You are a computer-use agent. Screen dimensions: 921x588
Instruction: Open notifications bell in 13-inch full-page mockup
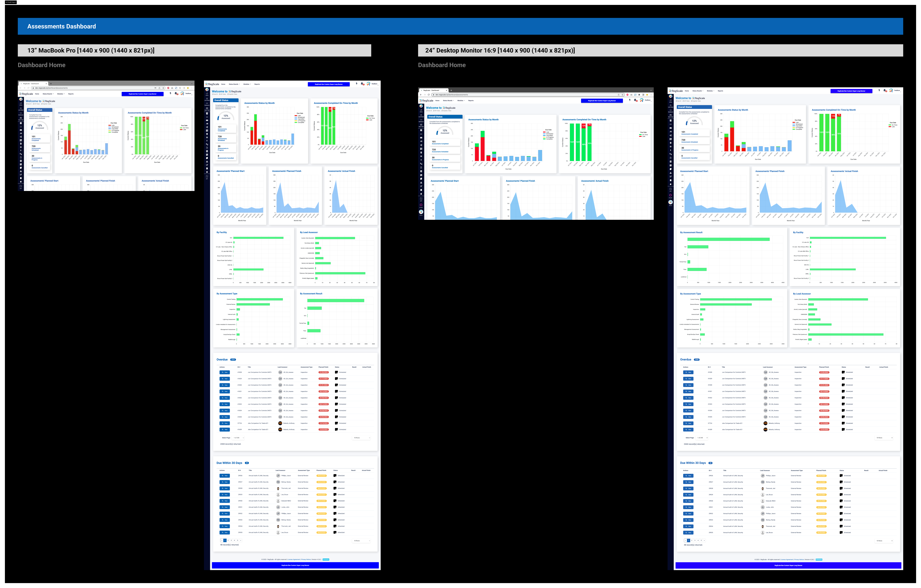point(363,84)
